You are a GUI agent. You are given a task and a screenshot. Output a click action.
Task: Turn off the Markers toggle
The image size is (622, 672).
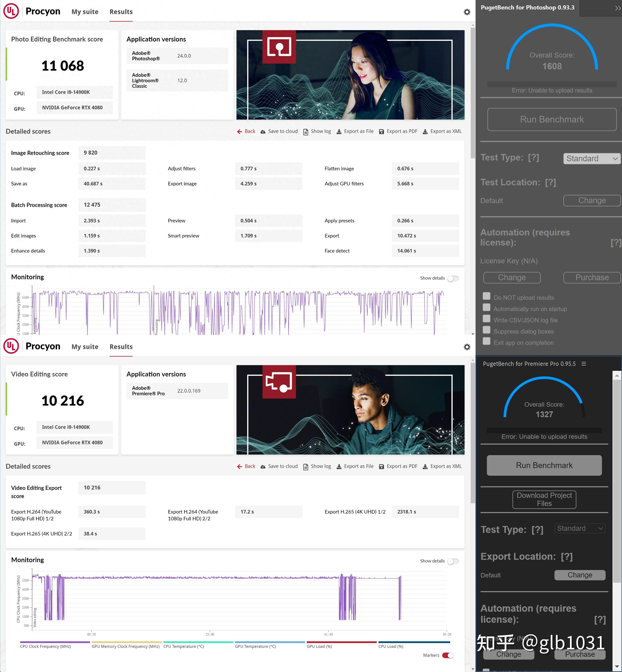pyautogui.click(x=448, y=655)
